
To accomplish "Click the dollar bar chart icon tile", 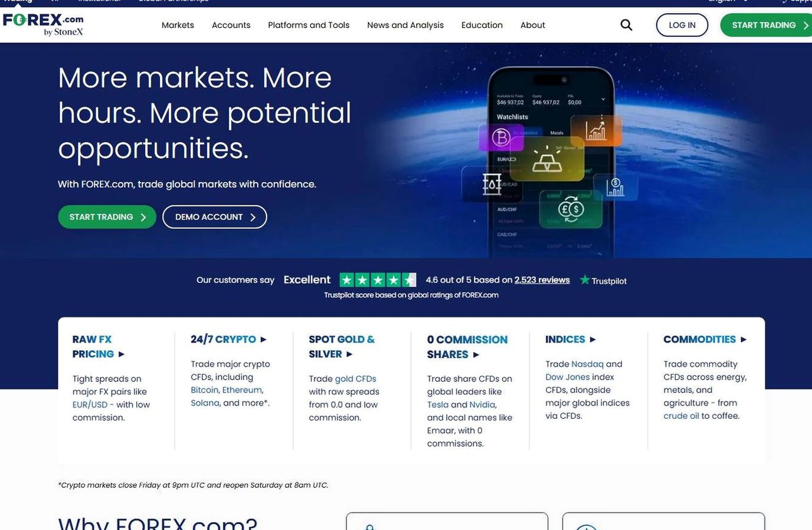I will pos(616,187).
